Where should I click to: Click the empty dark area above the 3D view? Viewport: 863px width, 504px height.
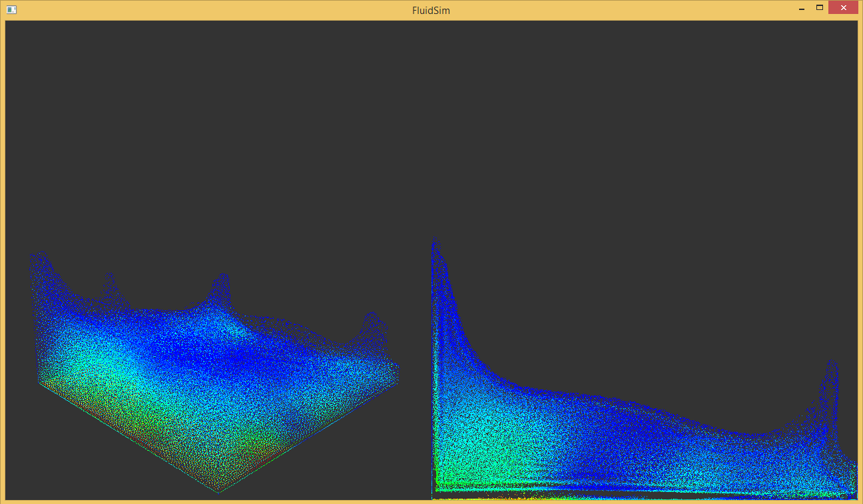[213, 133]
